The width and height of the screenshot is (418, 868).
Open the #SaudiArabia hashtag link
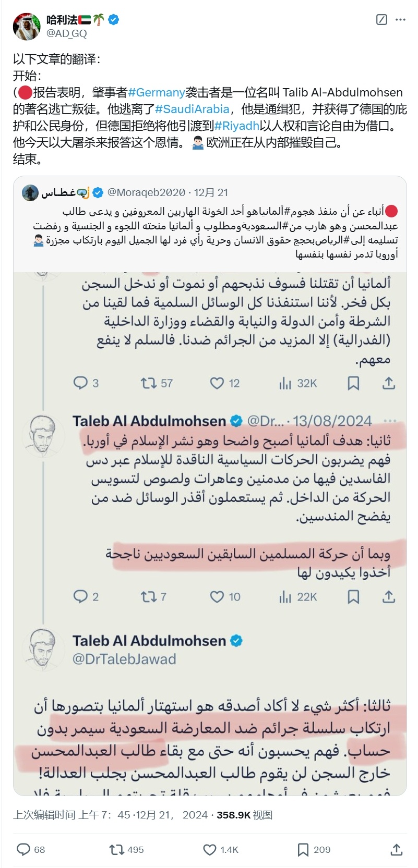click(193, 109)
